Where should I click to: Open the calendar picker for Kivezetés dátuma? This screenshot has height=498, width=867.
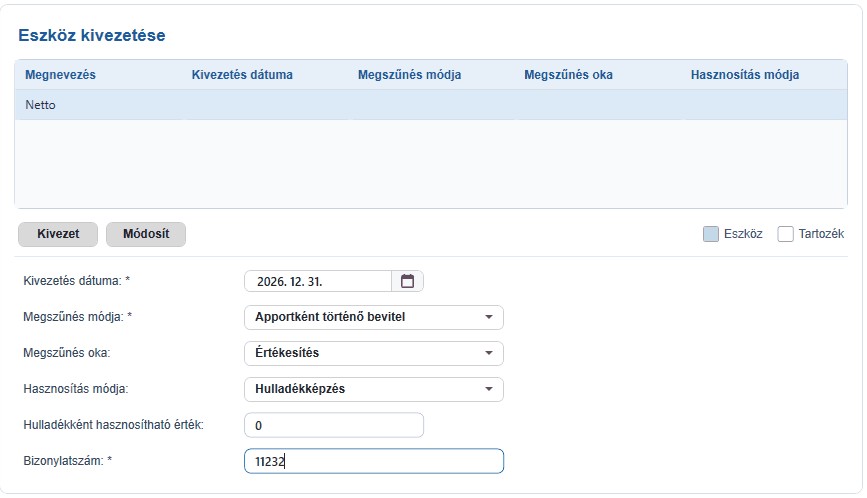[408, 281]
